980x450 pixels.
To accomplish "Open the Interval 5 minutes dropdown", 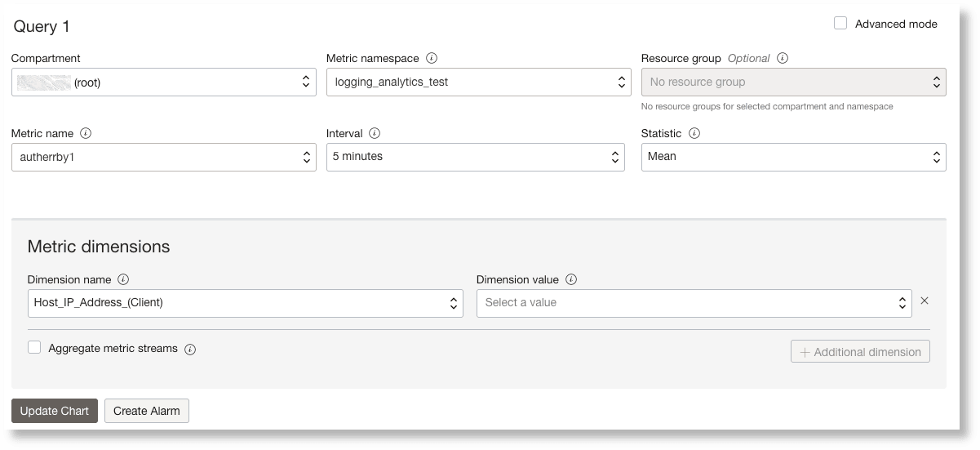I will pyautogui.click(x=475, y=157).
